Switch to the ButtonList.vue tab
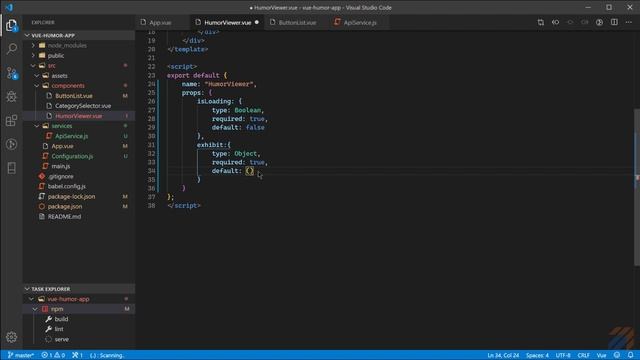This screenshot has height=360, width=640. 297,22
